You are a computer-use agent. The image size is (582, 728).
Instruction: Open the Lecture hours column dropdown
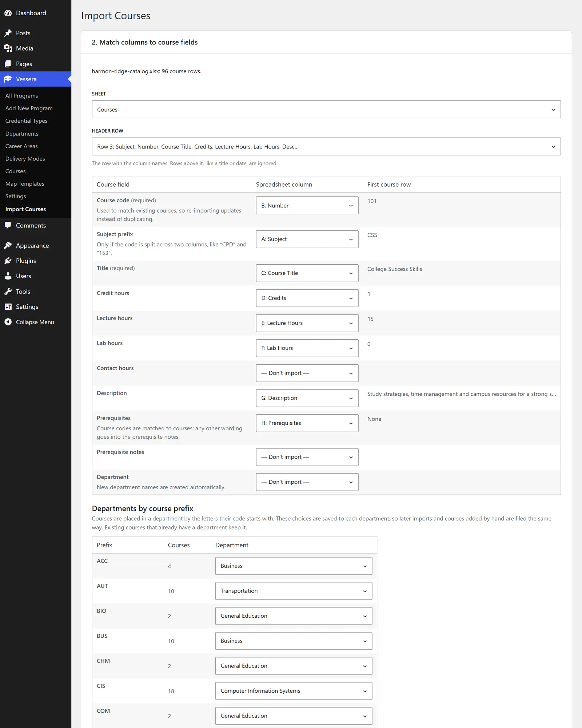(x=307, y=323)
